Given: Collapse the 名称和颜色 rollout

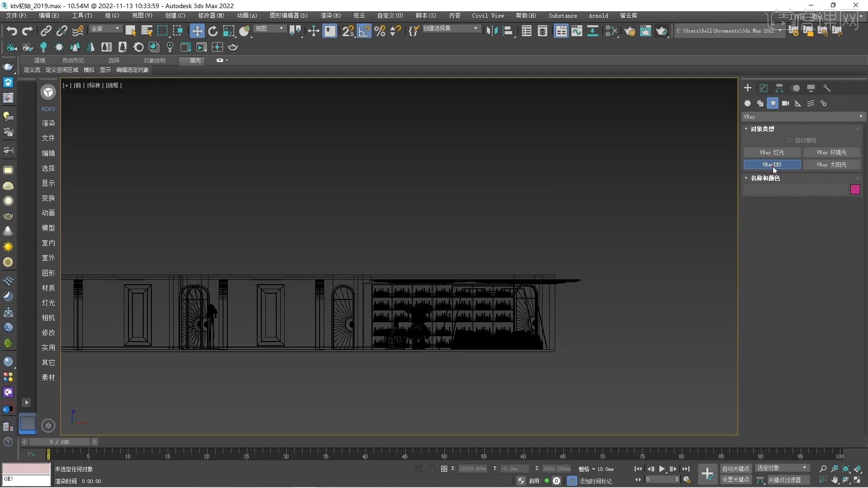Looking at the screenshot, I should tap(765, 178).
